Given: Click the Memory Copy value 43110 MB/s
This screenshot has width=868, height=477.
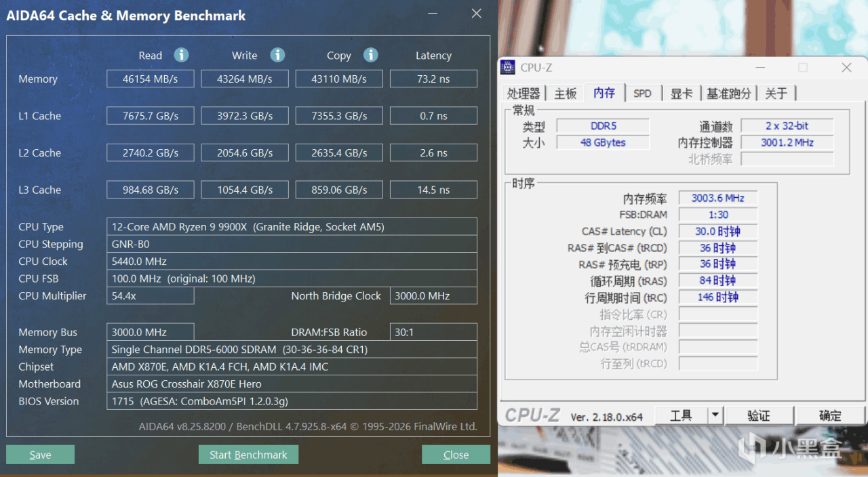Looking at the screenshot, I should 339,79.
